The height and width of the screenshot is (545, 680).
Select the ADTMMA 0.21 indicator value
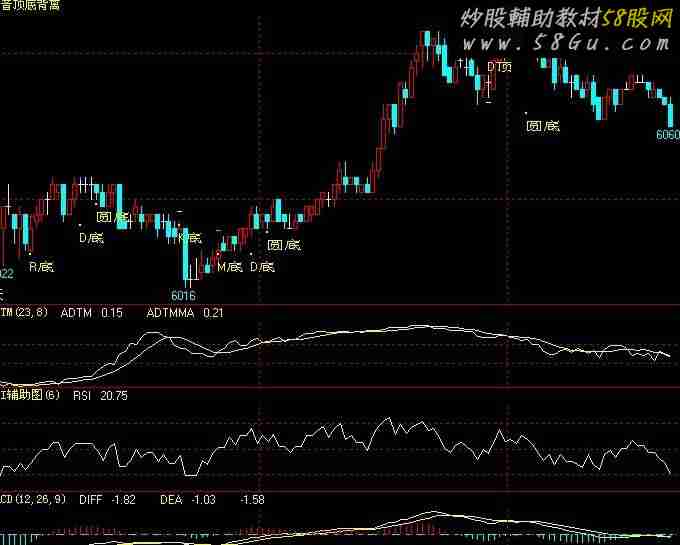185,313
